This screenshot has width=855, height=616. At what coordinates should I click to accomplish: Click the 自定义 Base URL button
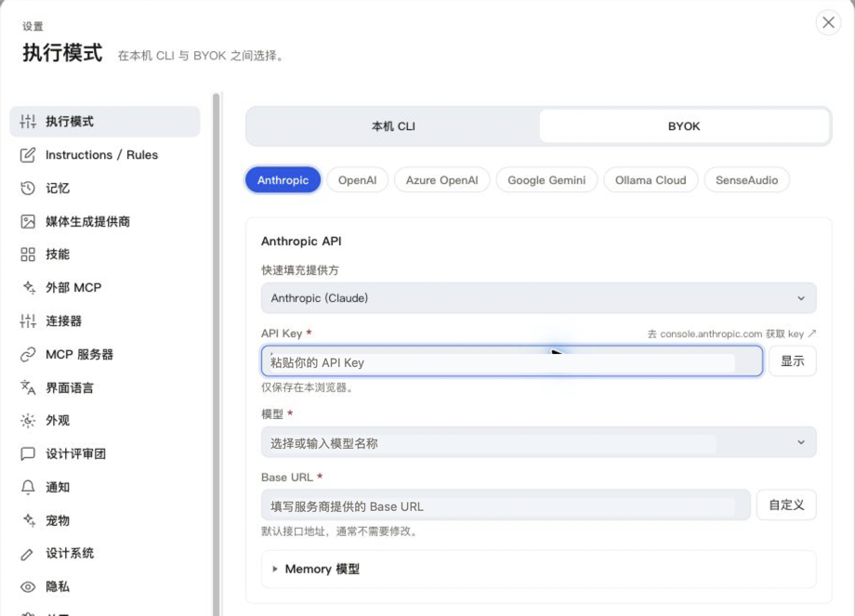tap(786, 505)
